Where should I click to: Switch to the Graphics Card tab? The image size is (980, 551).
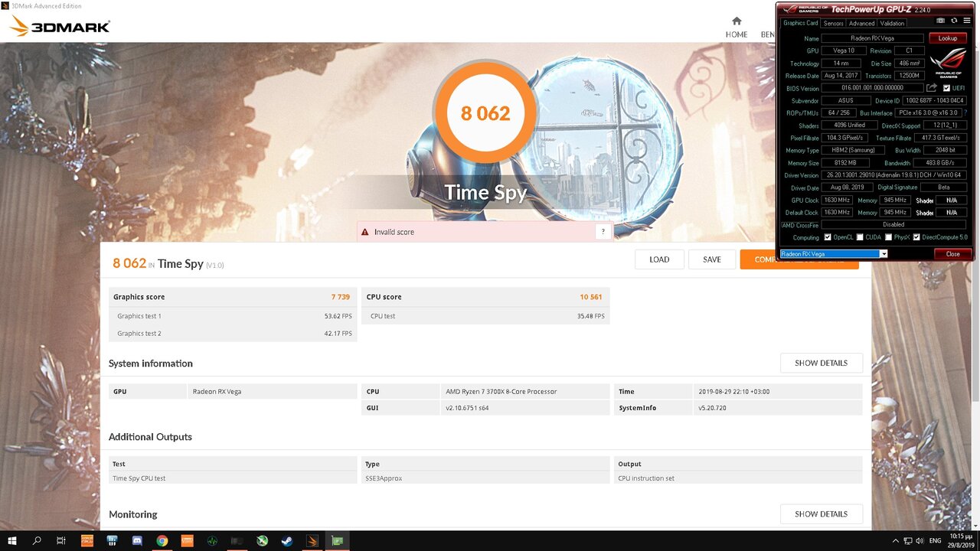(x=800, y=23)
